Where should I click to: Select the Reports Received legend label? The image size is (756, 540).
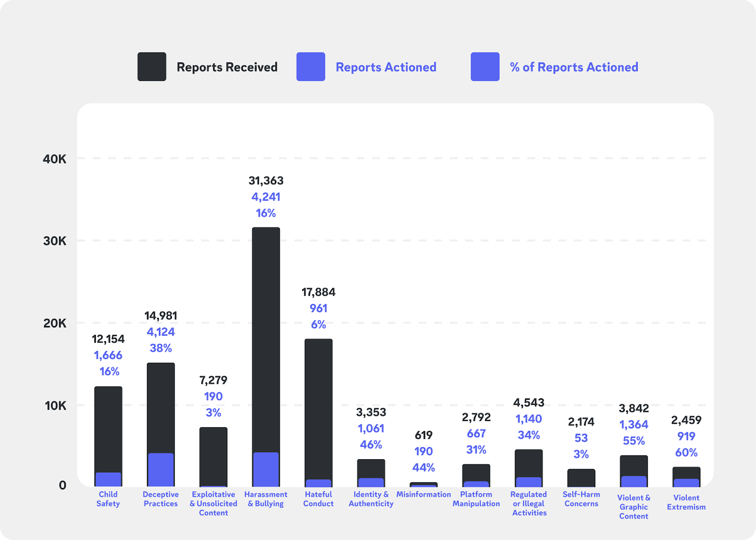tap(227, 67)
